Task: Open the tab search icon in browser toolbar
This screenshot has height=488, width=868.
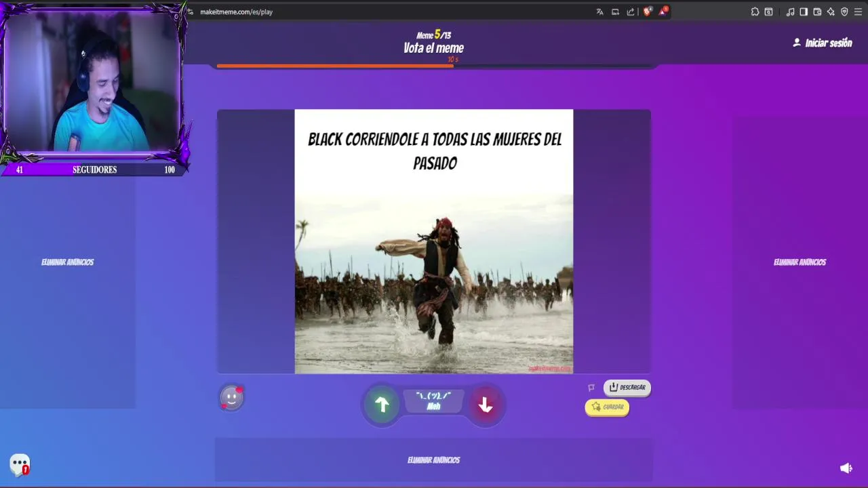Action: click(768, 12)
